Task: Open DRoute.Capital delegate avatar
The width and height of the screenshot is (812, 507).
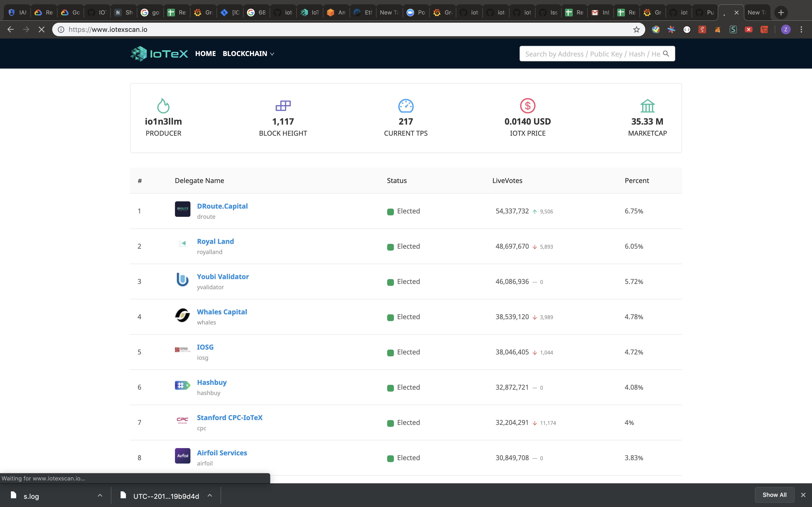Action: click(182, 209)
